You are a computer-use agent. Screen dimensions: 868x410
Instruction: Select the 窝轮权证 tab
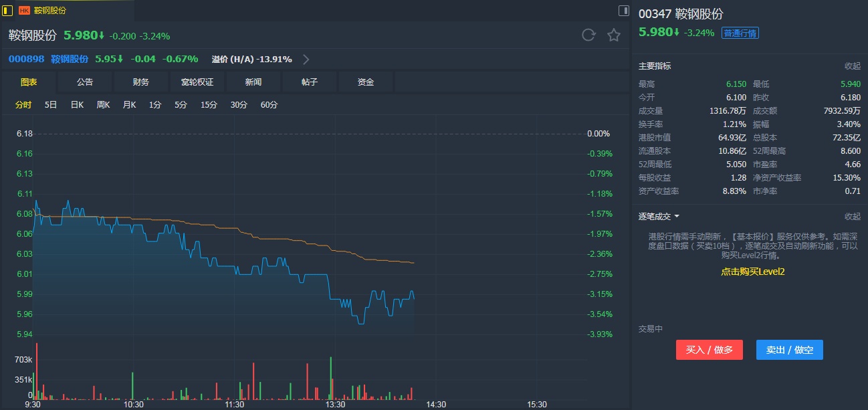[197, 82]
